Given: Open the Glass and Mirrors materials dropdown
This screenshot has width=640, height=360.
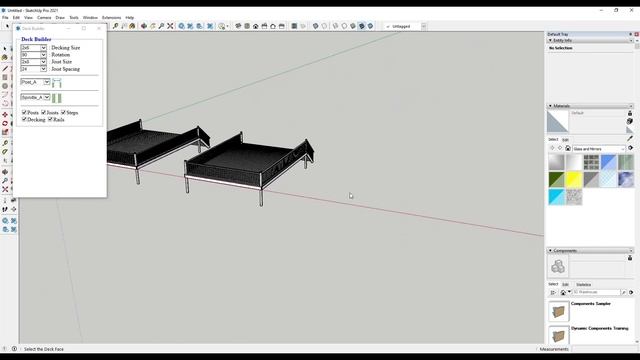Looking at the screenshot, I should [x=599, y=149].
